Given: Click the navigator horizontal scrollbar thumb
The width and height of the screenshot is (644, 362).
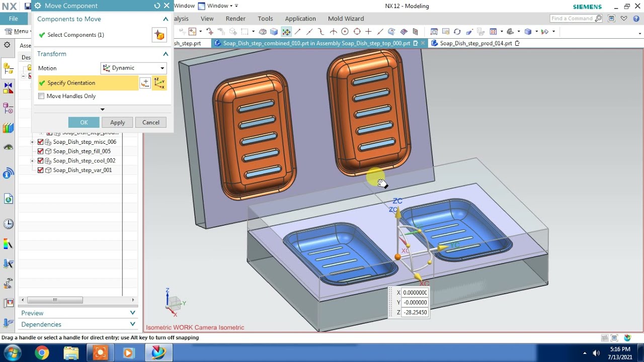Looking at the screenshot, I should pyautogui.click(x=55, y=300).
